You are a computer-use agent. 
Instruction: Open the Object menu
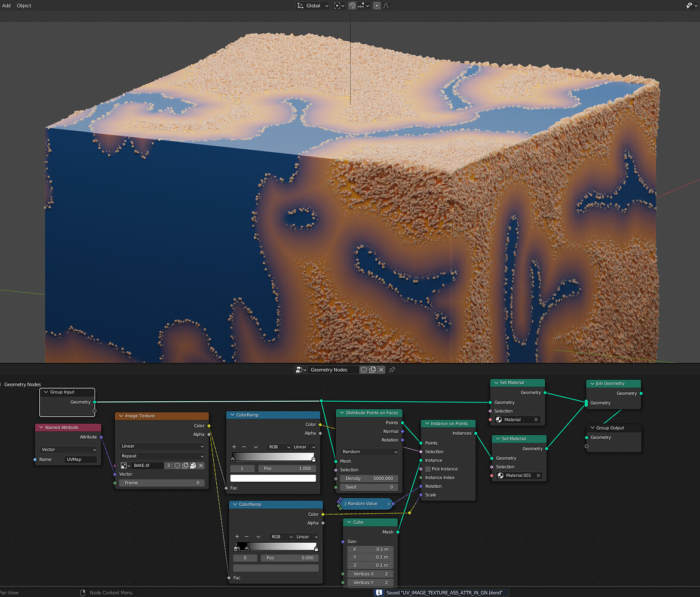pos(24,6)
